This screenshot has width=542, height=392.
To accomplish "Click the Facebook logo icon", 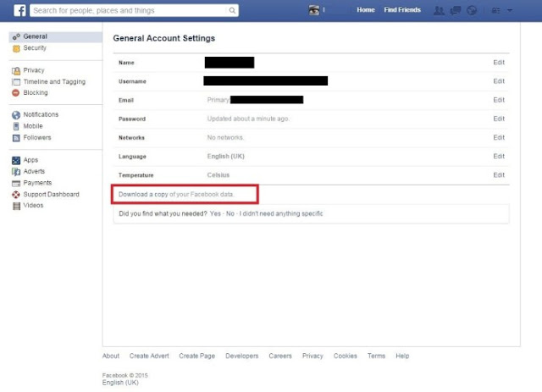I will click(x=19, y=10).
